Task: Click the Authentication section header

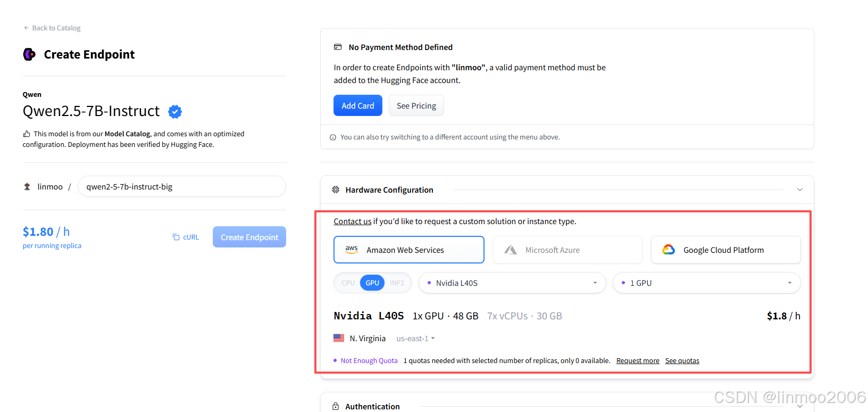Action: [567, 406]
